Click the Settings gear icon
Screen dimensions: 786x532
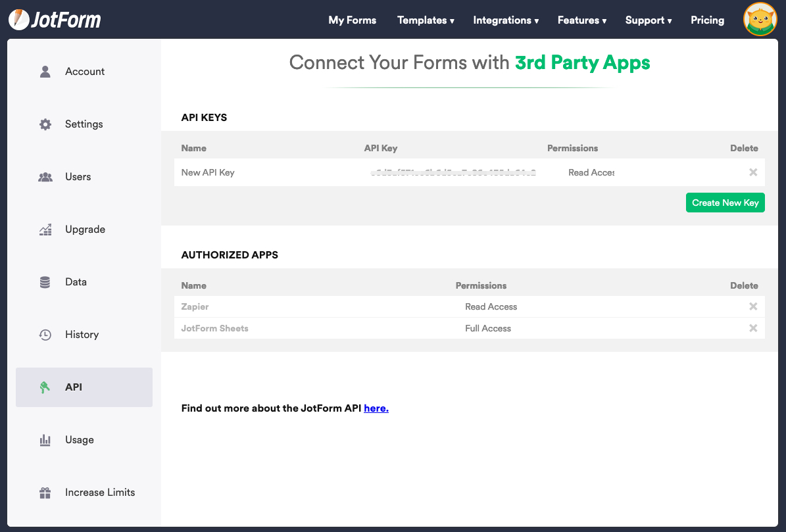(x=45, y=124)
